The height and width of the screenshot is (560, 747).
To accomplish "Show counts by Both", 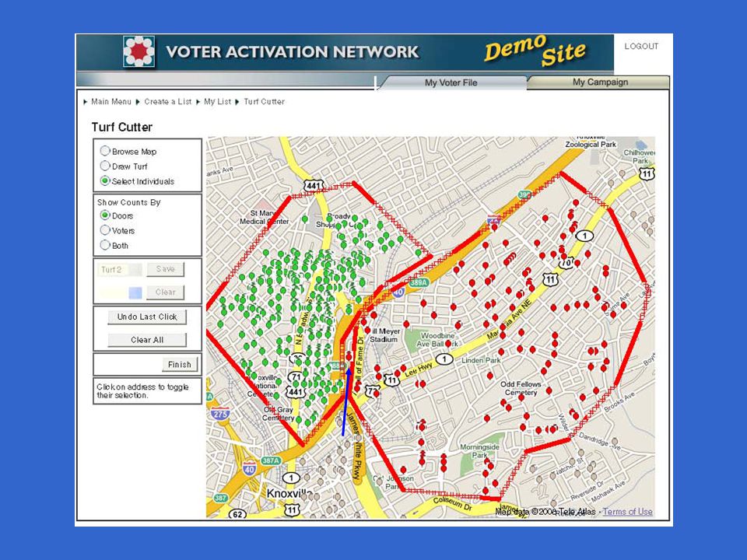I will pyautogui.click(x=105, y=245).
